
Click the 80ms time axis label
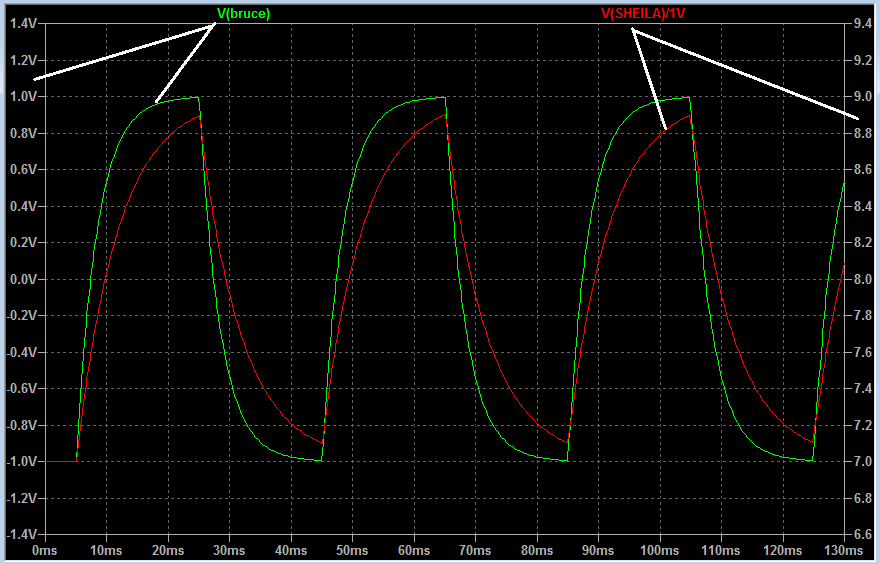[537, 551]
